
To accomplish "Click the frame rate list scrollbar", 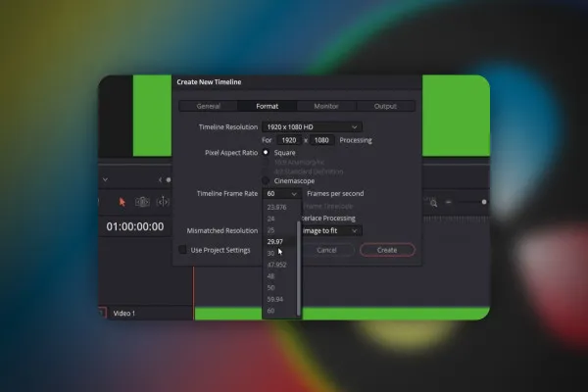I will 299,269.
